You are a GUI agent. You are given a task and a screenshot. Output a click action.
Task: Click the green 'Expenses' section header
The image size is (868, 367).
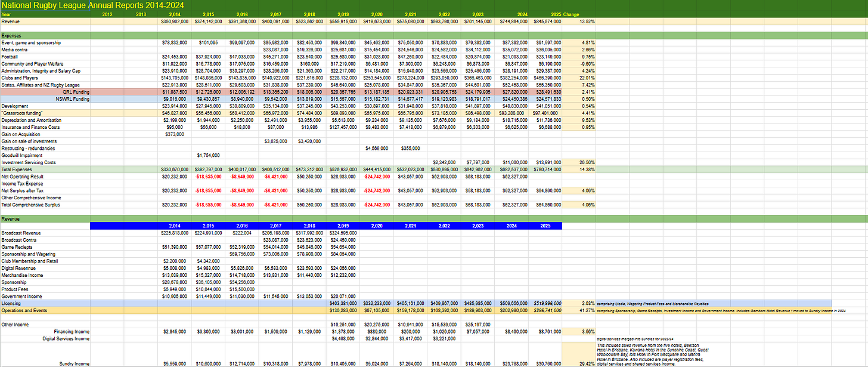tap(11, 35)
